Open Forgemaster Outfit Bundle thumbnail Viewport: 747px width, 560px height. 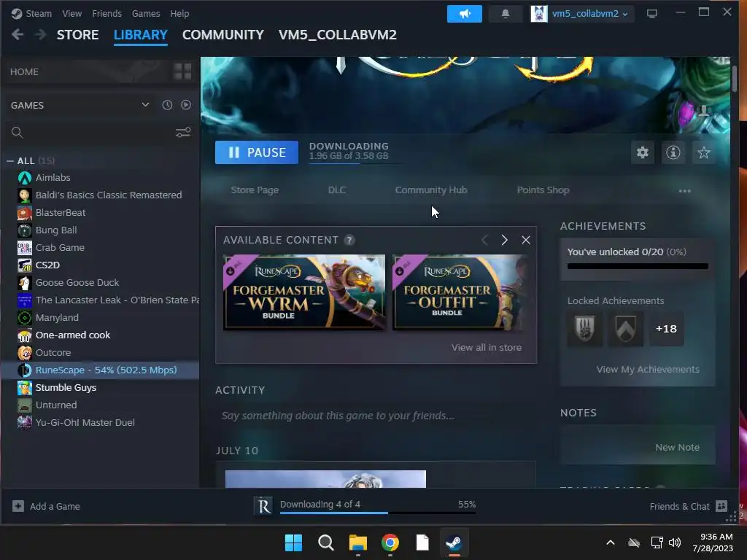(x=461, y=292)
